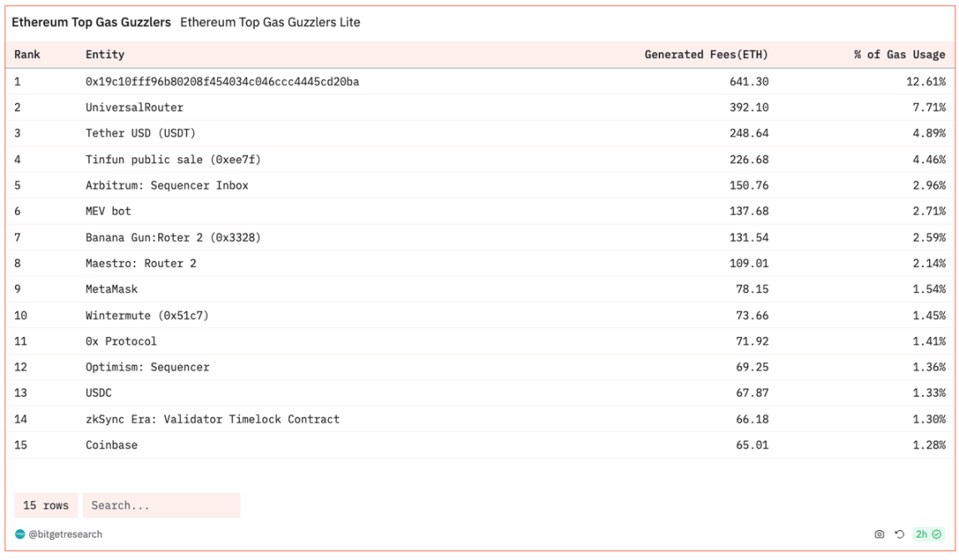Select the UniversalRouter entity cell
The width and height of the screenshot is (959, 560).
point(134,107)
